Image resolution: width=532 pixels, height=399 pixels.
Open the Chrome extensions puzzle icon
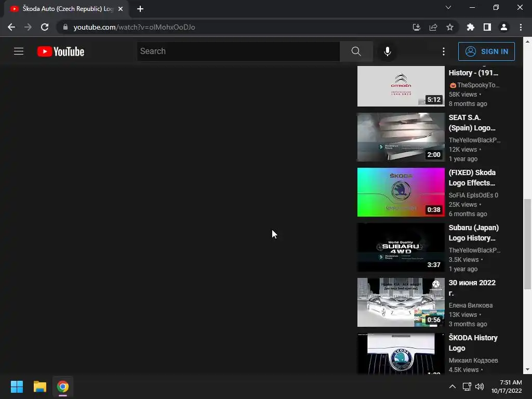click(470, 27)
